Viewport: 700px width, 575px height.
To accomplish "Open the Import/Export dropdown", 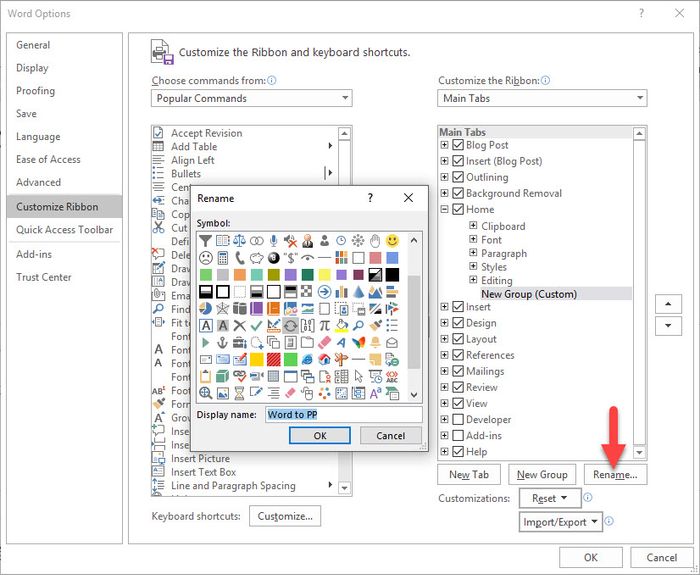I will (561, 522).
